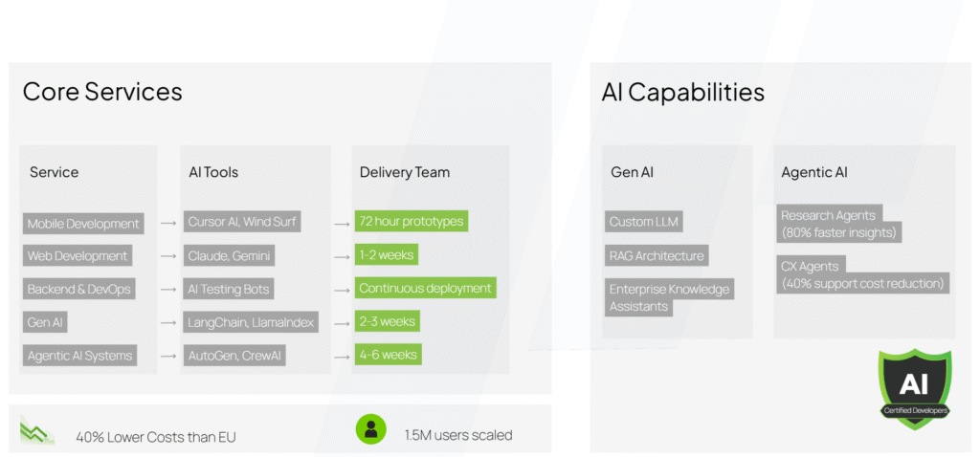Click the declining costs chart icon
This screenshot has height=457, width=980.
click(36, 433)
